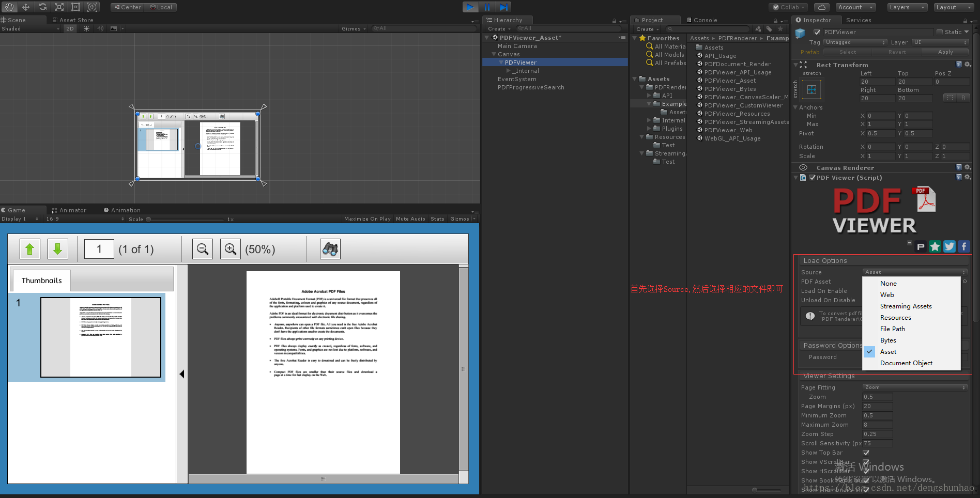
Task: Click the green down-arrow next page button
Action: pos(57,248)
